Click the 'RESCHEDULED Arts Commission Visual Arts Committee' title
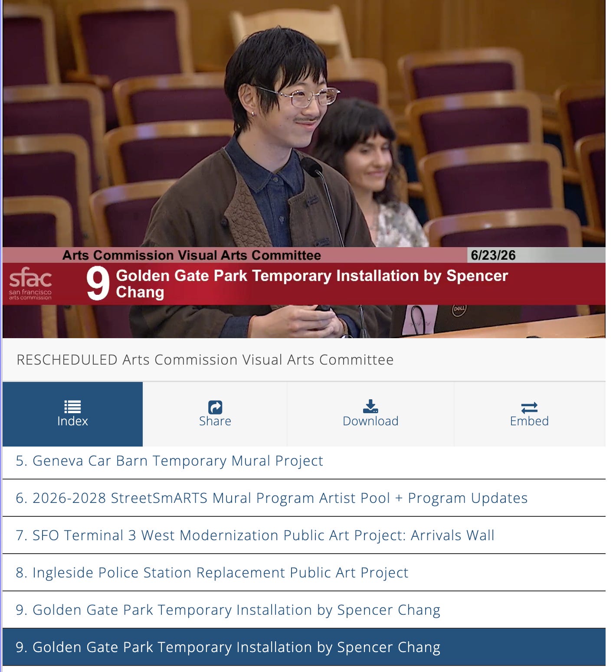616x672 pixels. point(205,360)
